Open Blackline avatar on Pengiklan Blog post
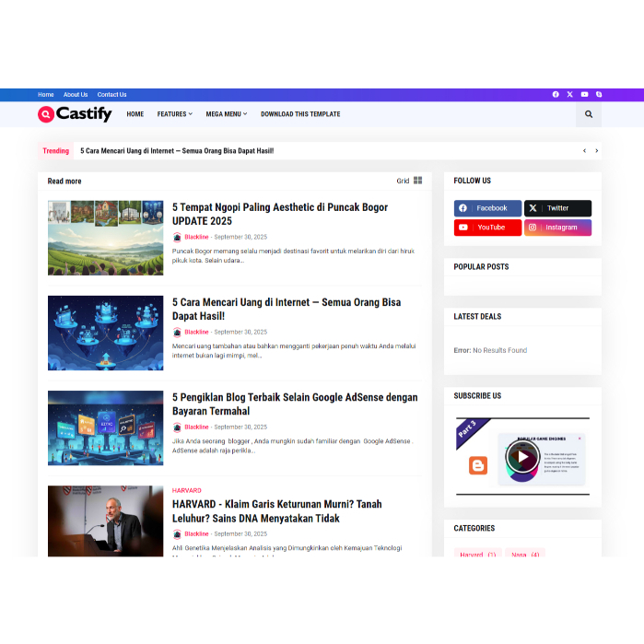 coord(177,427)
